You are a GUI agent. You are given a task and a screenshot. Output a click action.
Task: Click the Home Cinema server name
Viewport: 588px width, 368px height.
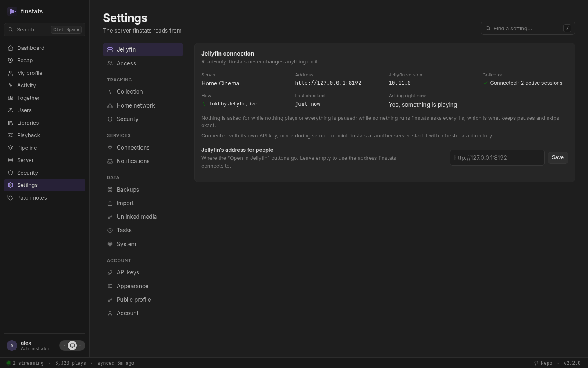click(x=220, y=83)
